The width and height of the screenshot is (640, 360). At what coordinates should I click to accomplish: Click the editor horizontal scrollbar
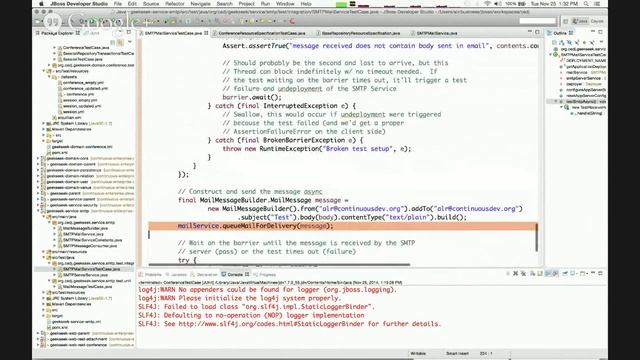point(279,264)
